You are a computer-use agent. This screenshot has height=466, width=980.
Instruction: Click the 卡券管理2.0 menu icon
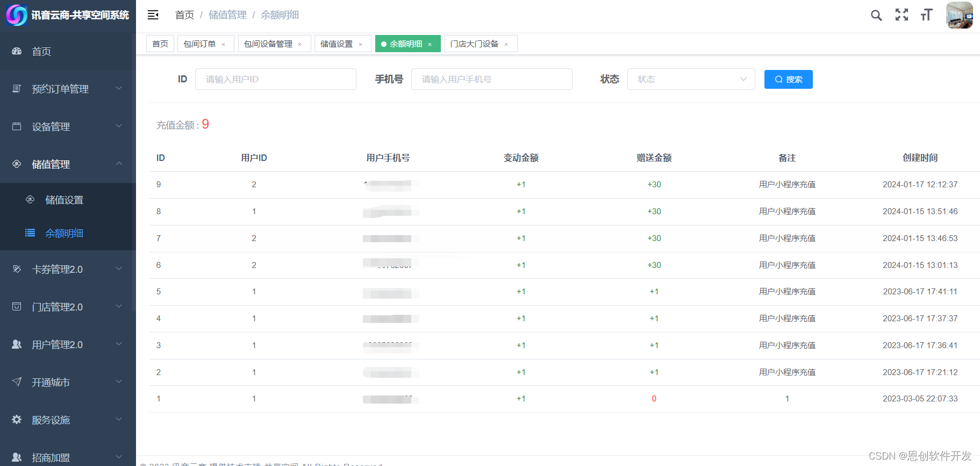pos(17,269)
